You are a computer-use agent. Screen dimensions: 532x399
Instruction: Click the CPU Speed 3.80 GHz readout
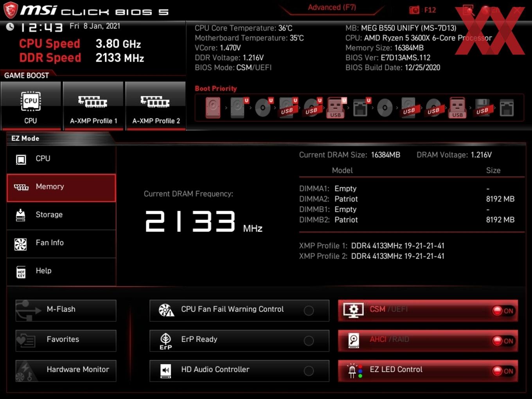point(80,43)
